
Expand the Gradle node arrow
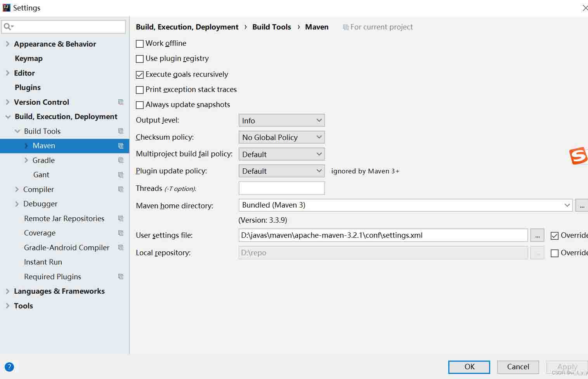pos(26,160)
